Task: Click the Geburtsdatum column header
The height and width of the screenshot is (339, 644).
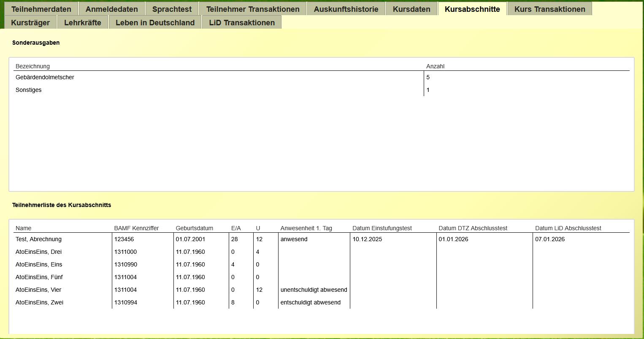Action: (x=194, y=228)
